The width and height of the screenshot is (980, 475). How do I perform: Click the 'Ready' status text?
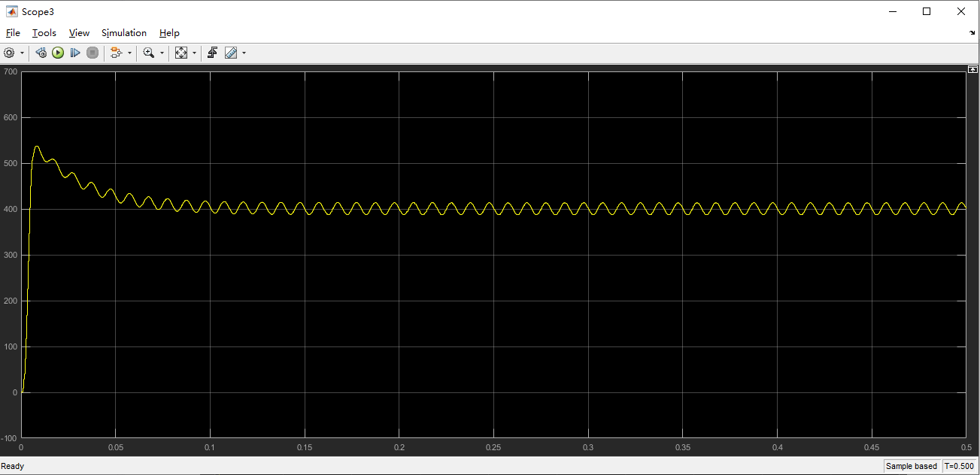coord(12,466)
